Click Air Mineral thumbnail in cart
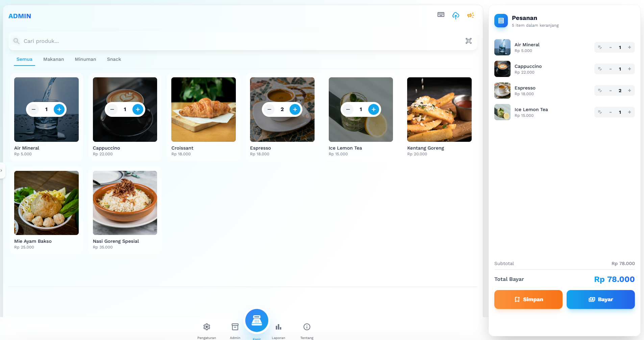The image size is (644, 340). [x=502, y=47]
